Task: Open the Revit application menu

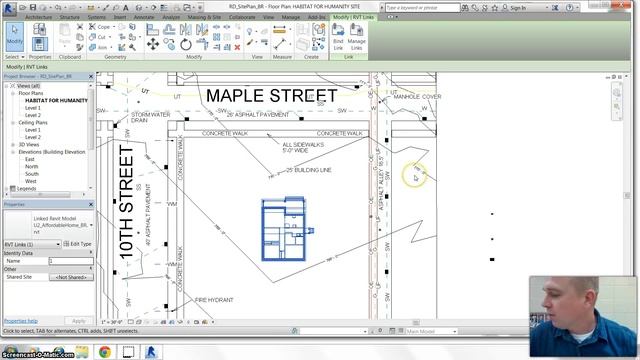Action: 9,8
